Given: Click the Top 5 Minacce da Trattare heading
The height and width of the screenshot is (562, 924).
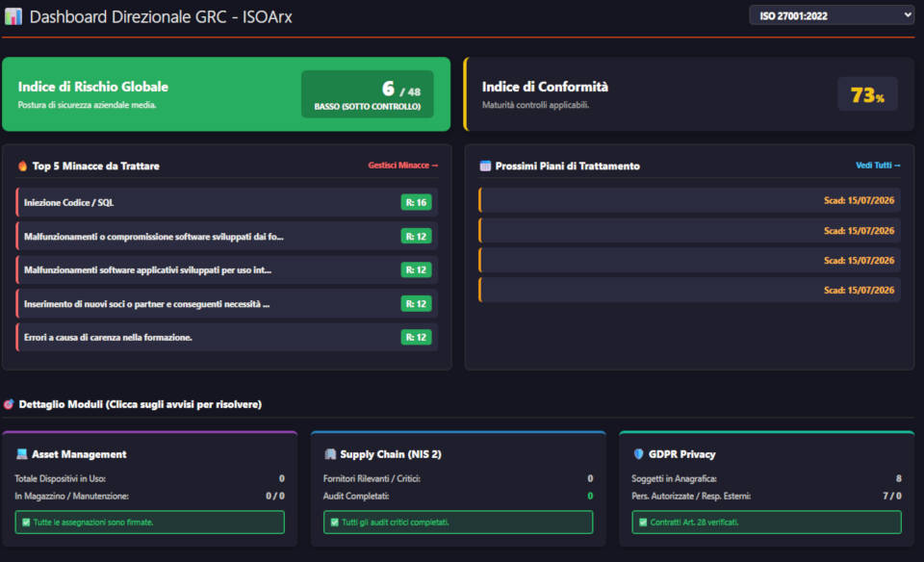Looking at the screenshot, I should pyautogui.click(x=95, y=166).
